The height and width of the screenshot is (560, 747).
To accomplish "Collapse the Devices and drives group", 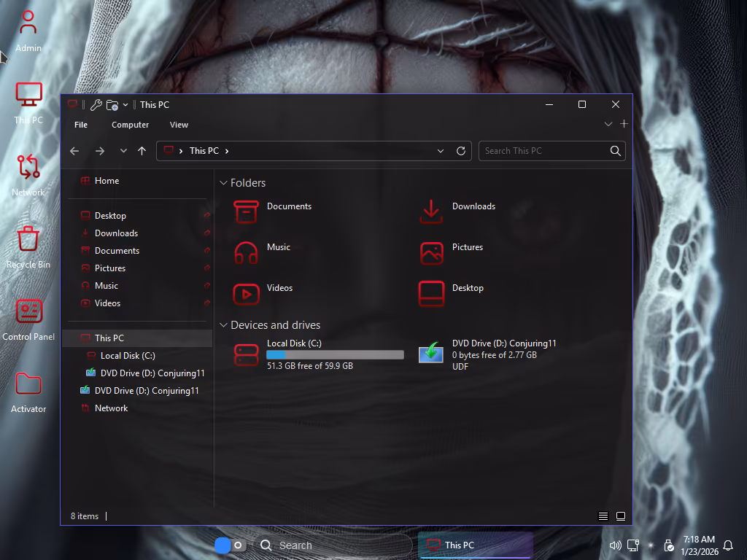I will [x=223, y=325].
